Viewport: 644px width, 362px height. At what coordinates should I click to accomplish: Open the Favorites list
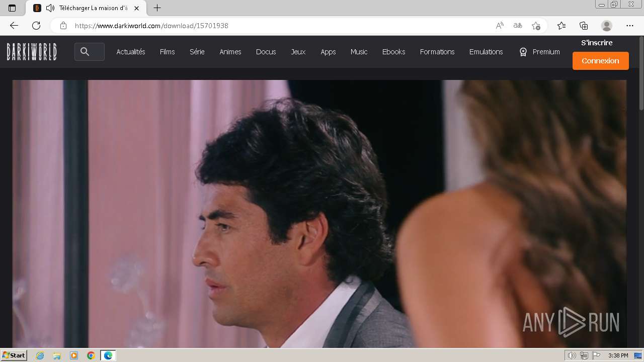click(x=561, y=26)
